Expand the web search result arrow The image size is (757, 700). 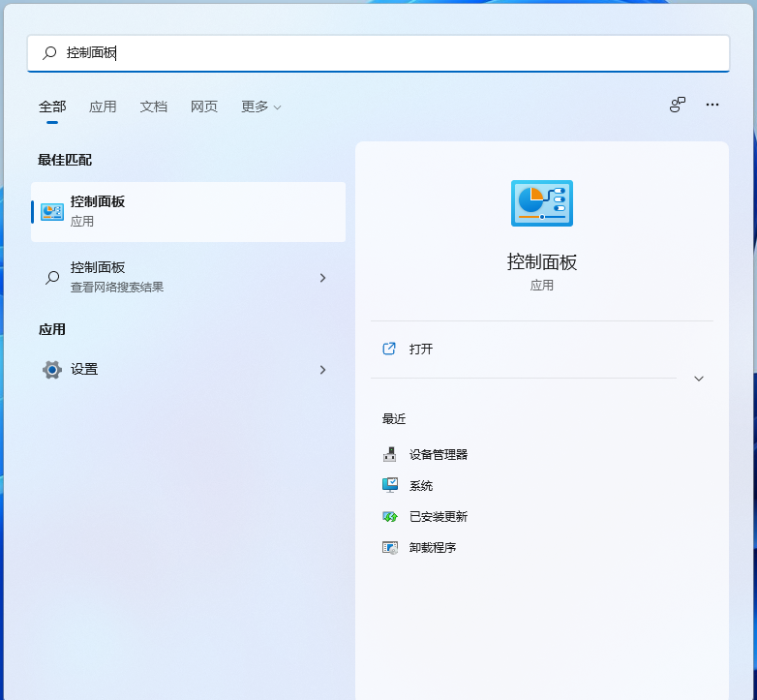click(x=322, y=278)
